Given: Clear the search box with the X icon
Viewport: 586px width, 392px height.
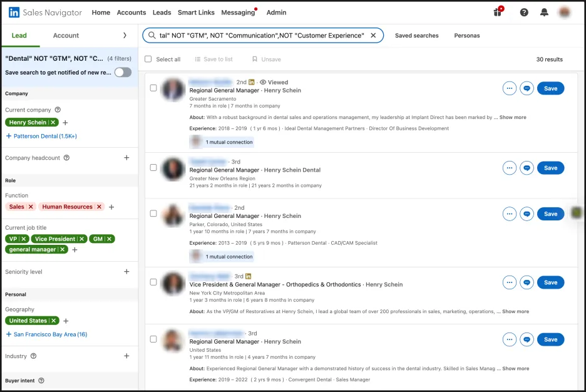Looking at the screenshot, I should click(373, 36).
